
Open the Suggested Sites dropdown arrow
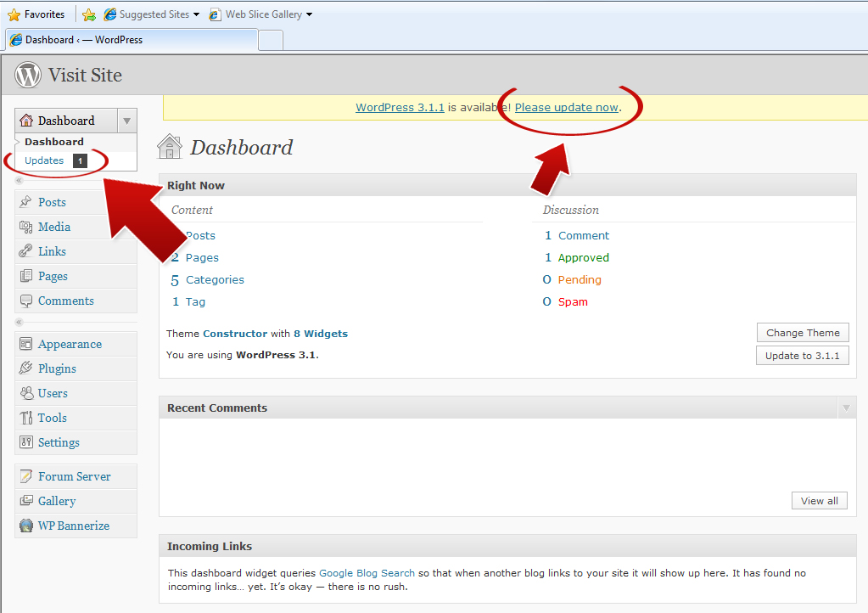point(197,15)
